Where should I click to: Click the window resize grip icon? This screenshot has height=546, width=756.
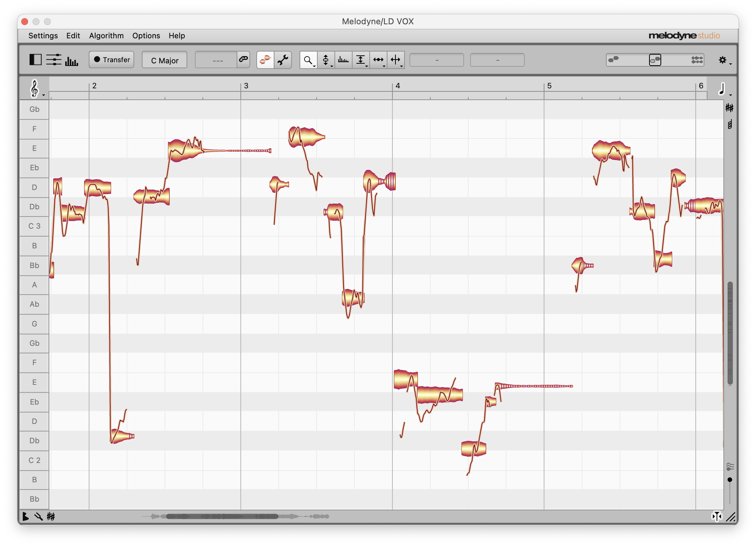coord(731,517)
